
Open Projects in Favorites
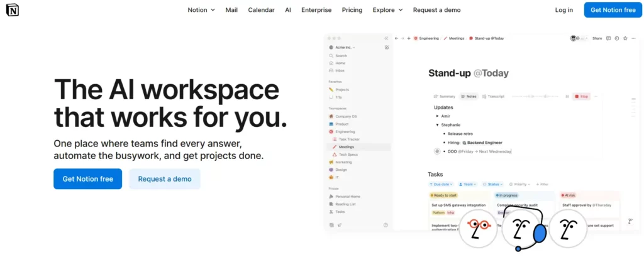click(x=339, y=89)
